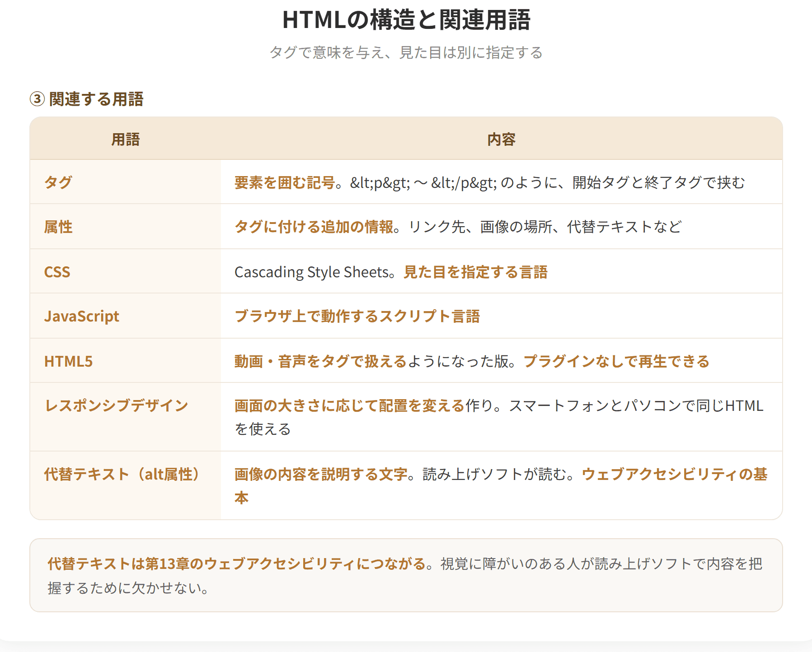Click the 内容 column header

point(502,139)
